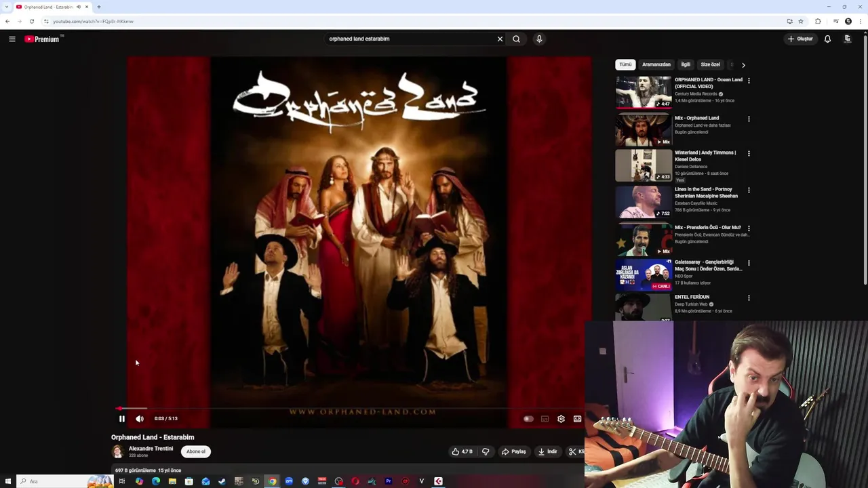Click the Paylaş share button

pos(513,451)
